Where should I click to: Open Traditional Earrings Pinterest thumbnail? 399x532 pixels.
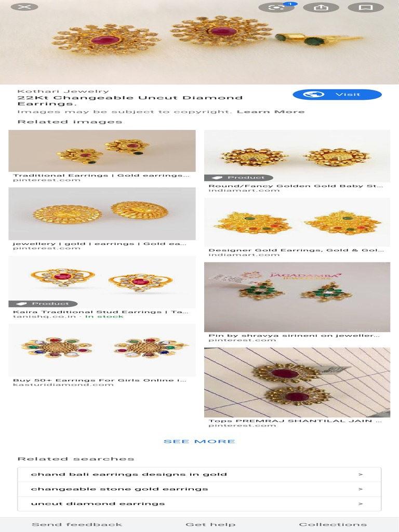click(x=102, y=151)
